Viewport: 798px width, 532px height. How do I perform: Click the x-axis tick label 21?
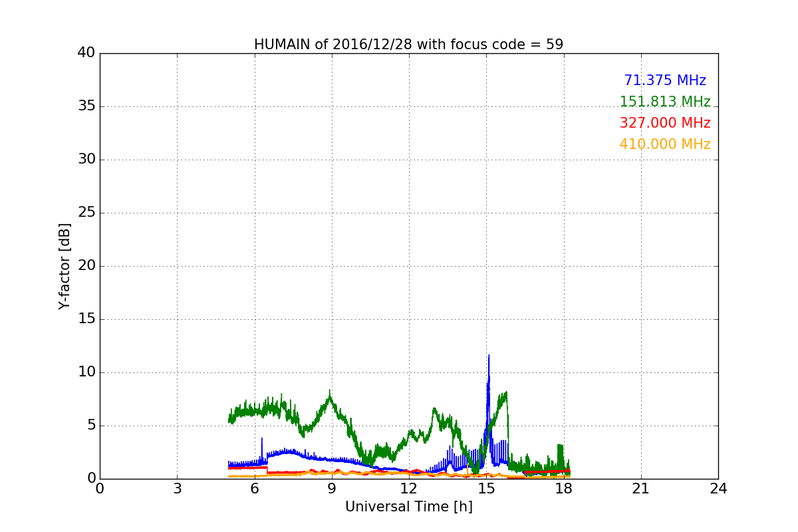pyautogui.click(x=641, y=489)
